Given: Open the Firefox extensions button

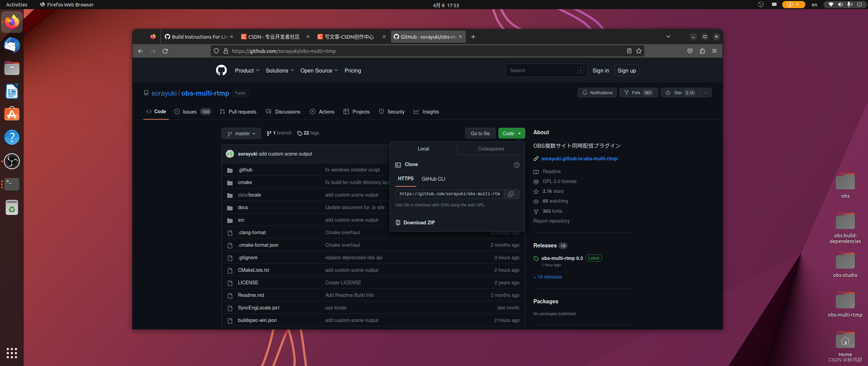Looking at the screenshot, I should tap(702, 51).
